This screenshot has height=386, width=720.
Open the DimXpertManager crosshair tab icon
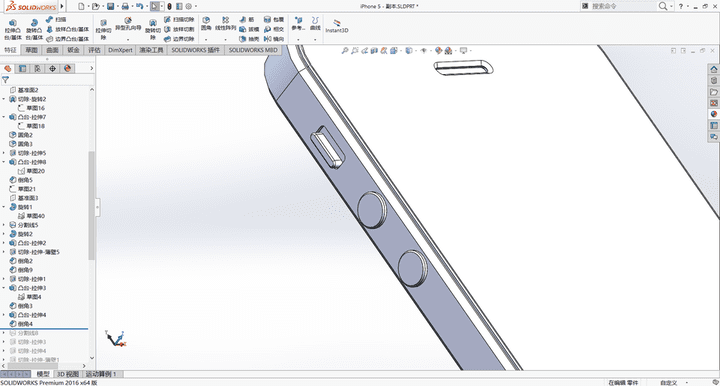(52, 68)
